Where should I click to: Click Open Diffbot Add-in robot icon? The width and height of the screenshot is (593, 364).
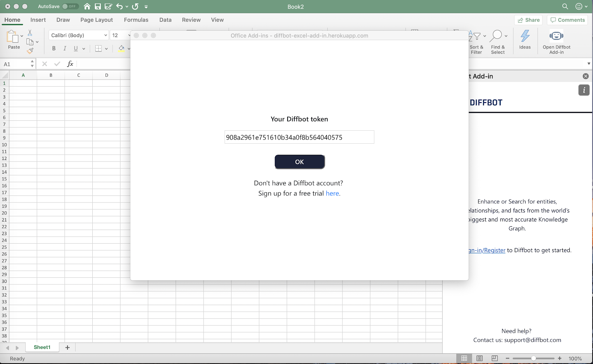556,36
